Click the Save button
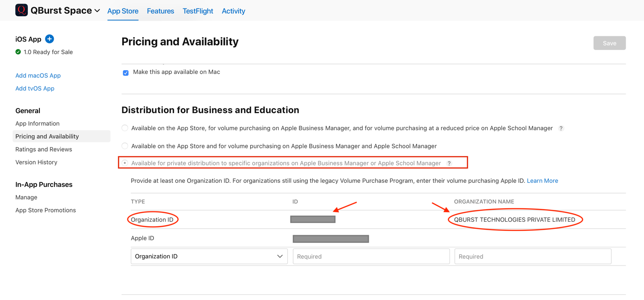This screenshot has height=300, width=644. tap(609, 43)
